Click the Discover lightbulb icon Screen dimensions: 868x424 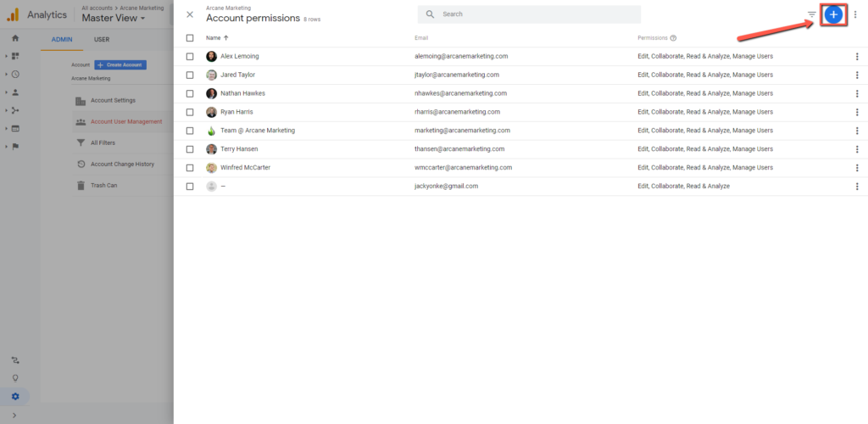coord(15,378)
